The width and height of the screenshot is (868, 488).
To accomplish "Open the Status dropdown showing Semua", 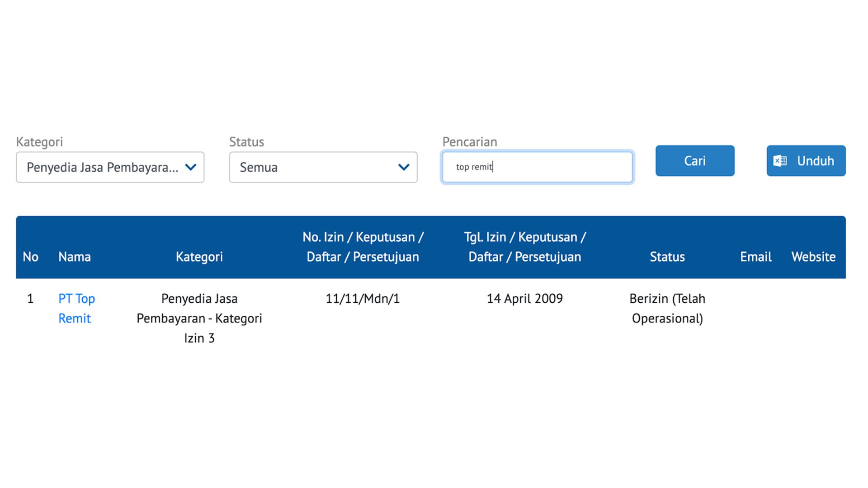I will [x=323, y=167].
